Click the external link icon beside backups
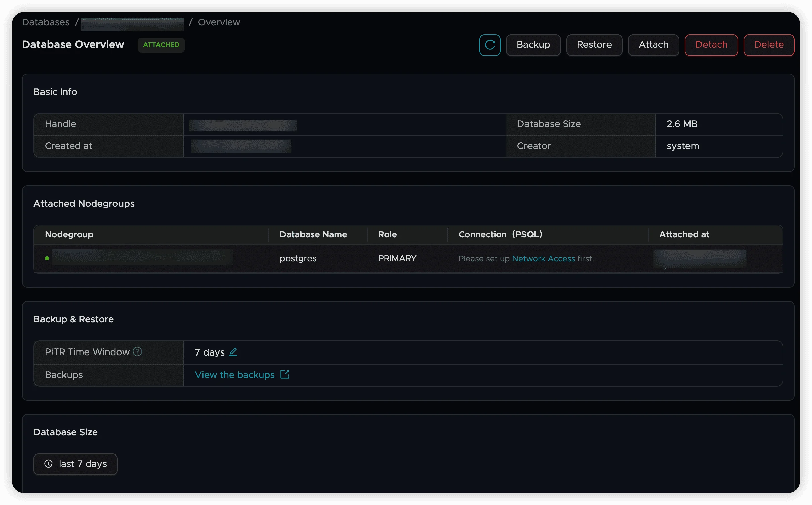This screenshot has width=812, height=505. pos(285,374)
